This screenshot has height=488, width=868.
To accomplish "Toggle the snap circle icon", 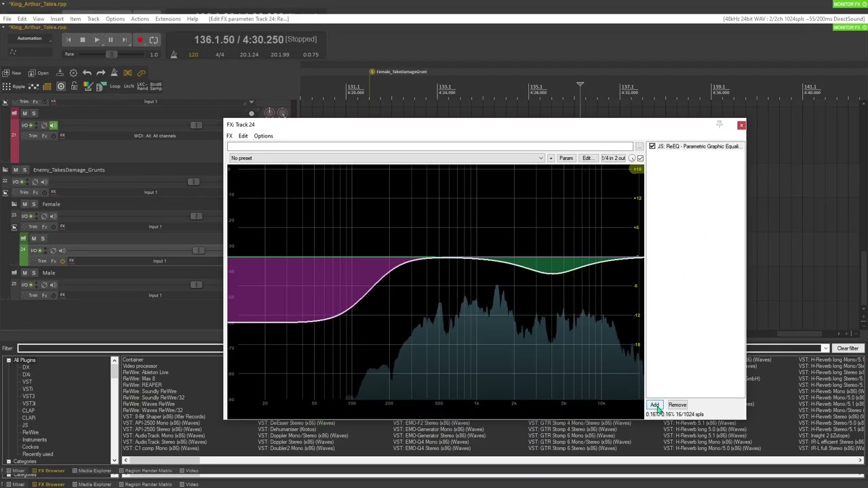I will [60, 86].
